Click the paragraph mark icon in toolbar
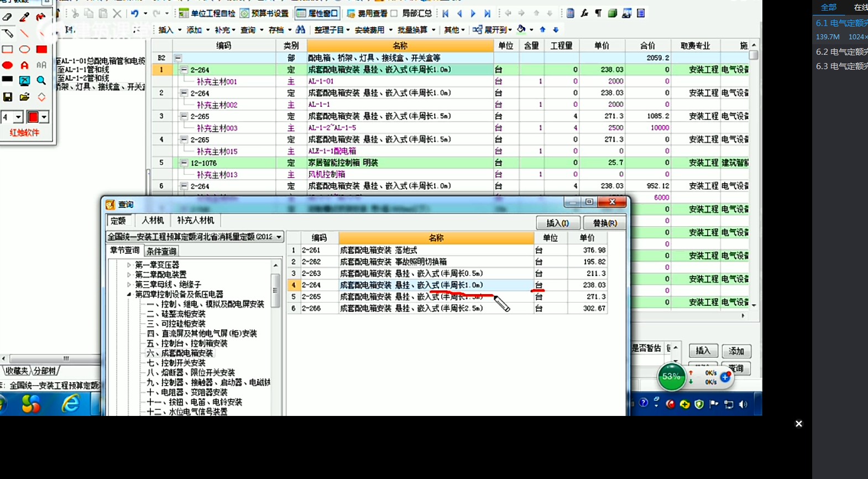The height and width of the screenshot is (479, 868). click(x=598, y=13)
